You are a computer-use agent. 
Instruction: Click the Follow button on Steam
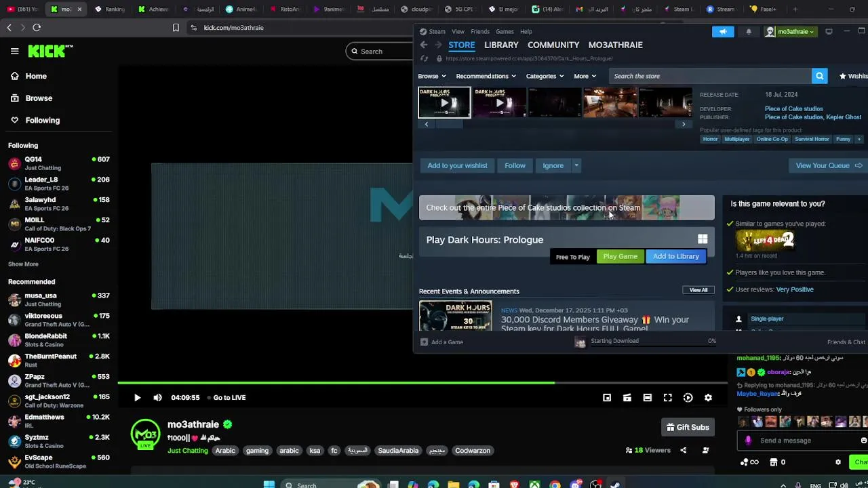515,165
